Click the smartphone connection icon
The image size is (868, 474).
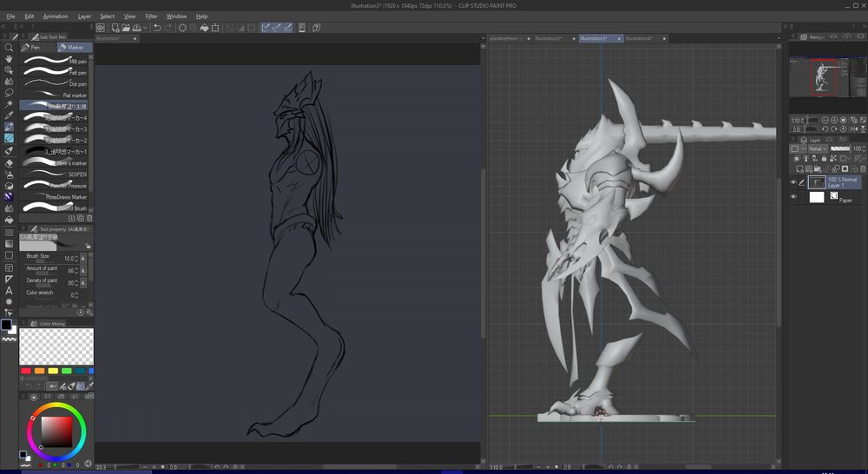coord(302,28)
